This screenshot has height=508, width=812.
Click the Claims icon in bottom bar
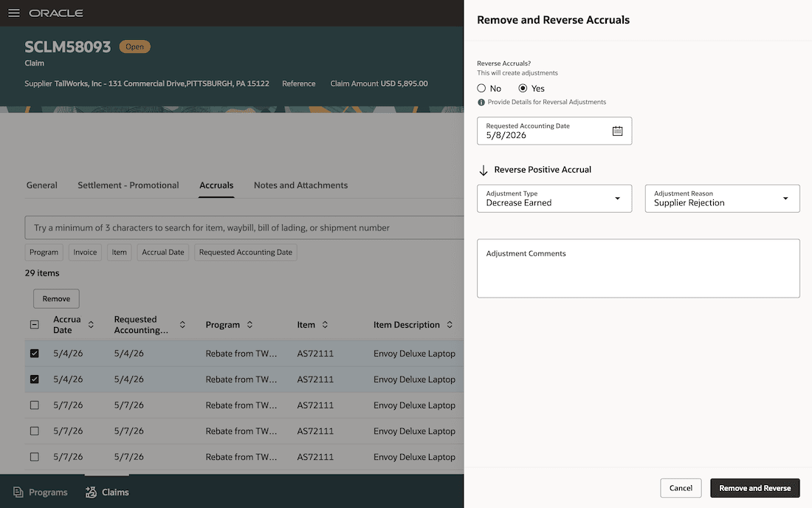pyautogui.click(x=91, y=492)
